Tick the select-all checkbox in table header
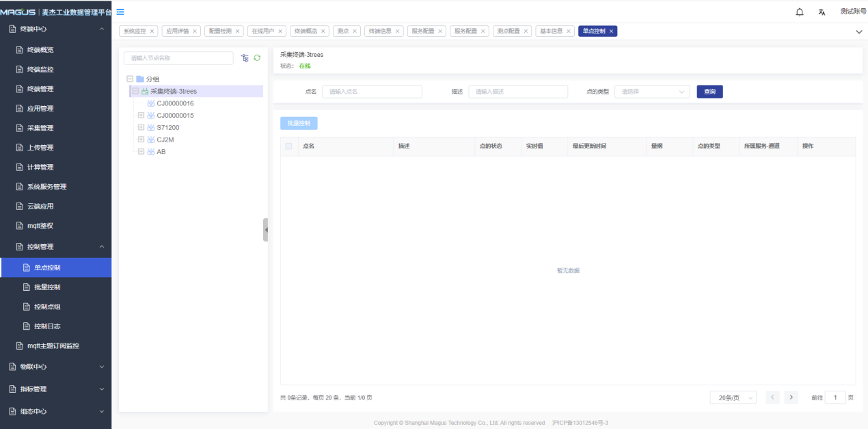Viewport: 868px width, 429px height. pyautogui.click(x=288, y=146)
